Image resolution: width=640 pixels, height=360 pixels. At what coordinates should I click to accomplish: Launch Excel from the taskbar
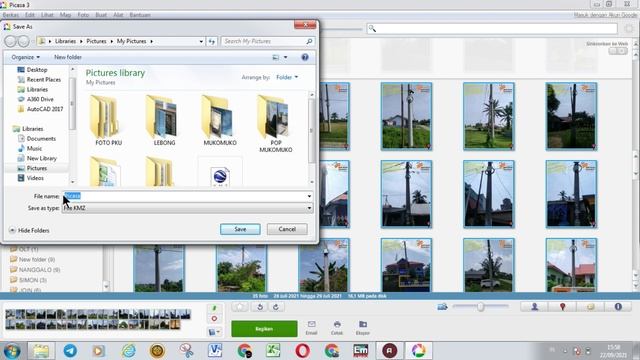tap(273, 351)
